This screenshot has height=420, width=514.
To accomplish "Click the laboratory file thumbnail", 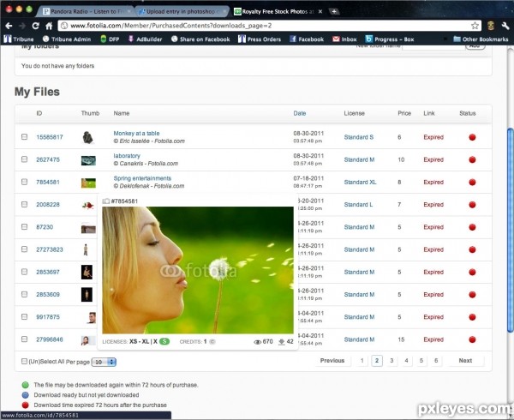I will coord(88,160).
